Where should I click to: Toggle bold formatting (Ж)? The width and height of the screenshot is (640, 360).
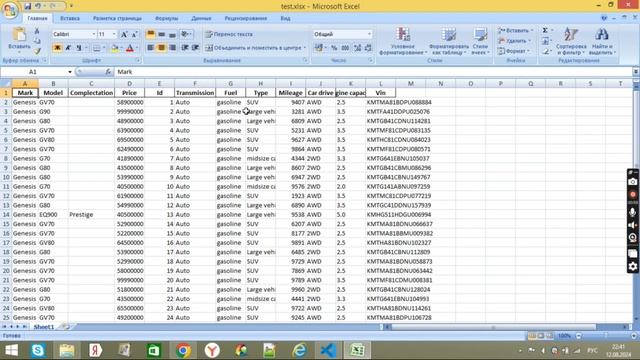[x=57, y=48]
